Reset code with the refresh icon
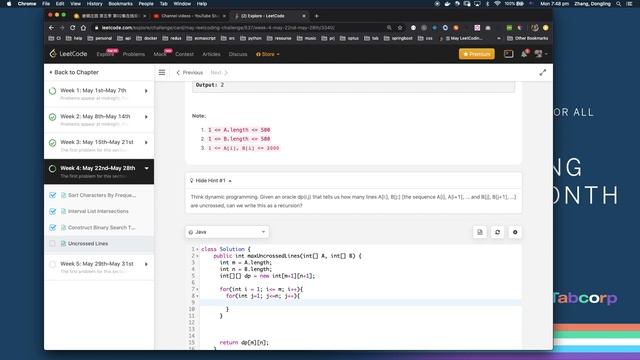This screenshot has width=640, height=360. coord(497,232)
